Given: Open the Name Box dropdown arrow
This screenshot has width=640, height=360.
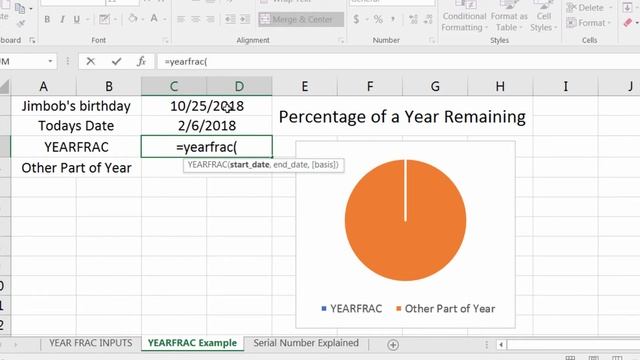Looking at the screenshot, I should pyautogui.click(x=50, y=62).
